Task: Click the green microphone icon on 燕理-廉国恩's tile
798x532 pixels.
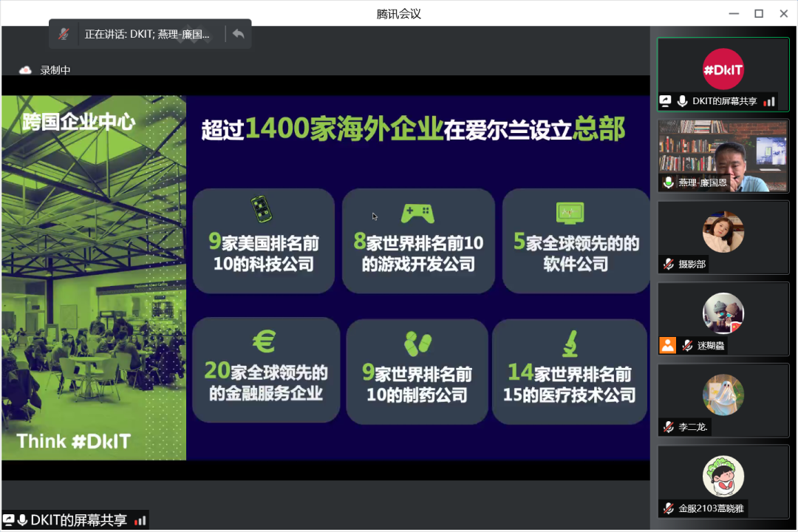Action: (x=669, y=183)
